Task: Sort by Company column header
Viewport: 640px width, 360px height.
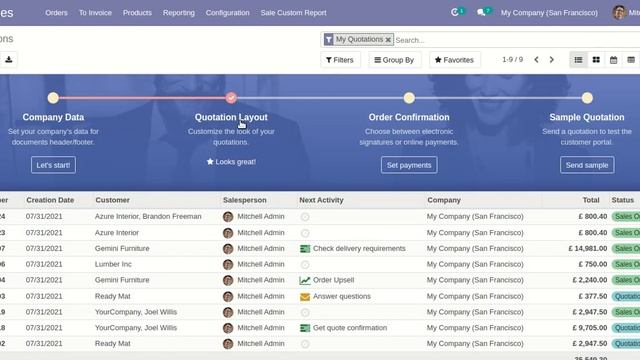Action: [x=444, y=200]
